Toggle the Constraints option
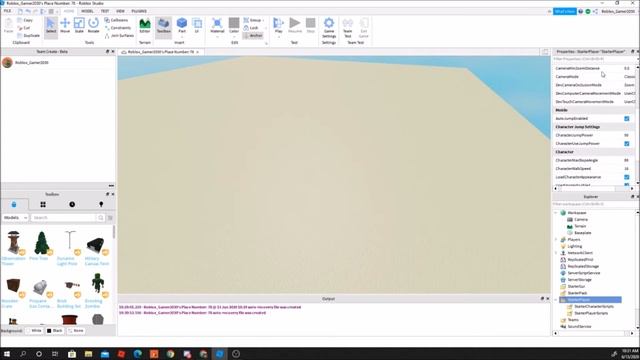This screenshot has height=360, width=640. 118,28
